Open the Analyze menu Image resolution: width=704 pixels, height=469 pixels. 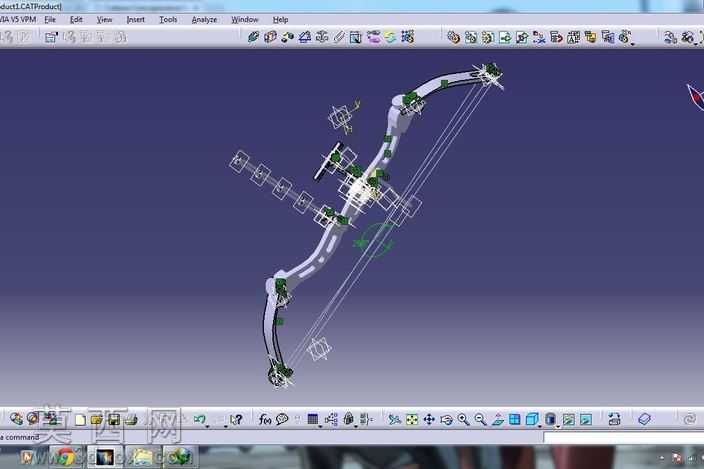pos(204,20)
